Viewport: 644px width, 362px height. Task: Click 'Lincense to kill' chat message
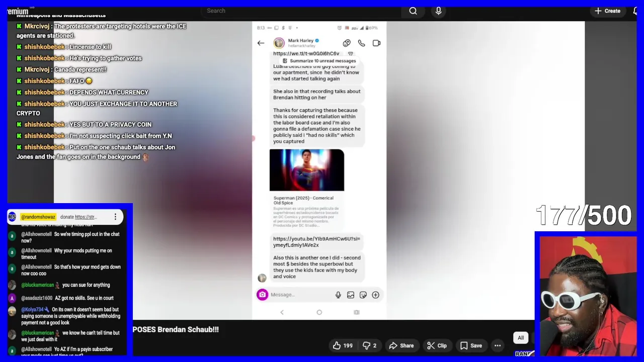pyautogui.click(x=90, y=47)
